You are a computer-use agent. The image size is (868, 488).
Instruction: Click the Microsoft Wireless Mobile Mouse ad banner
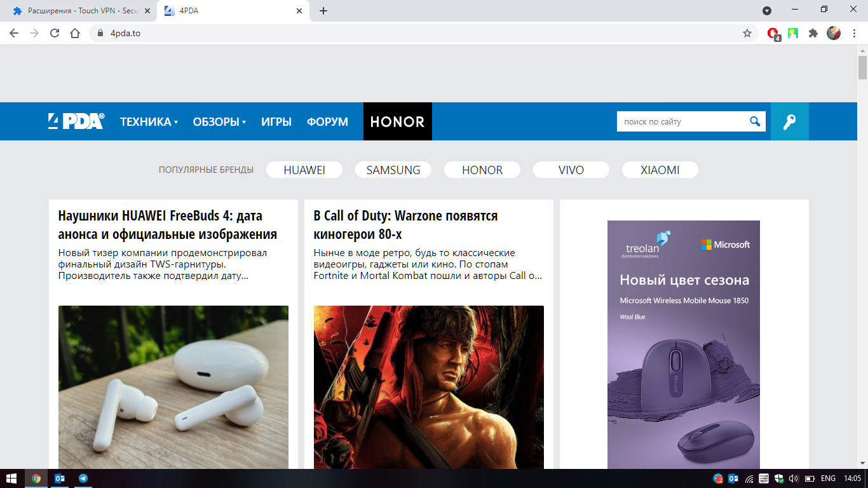tap(684, 344)
